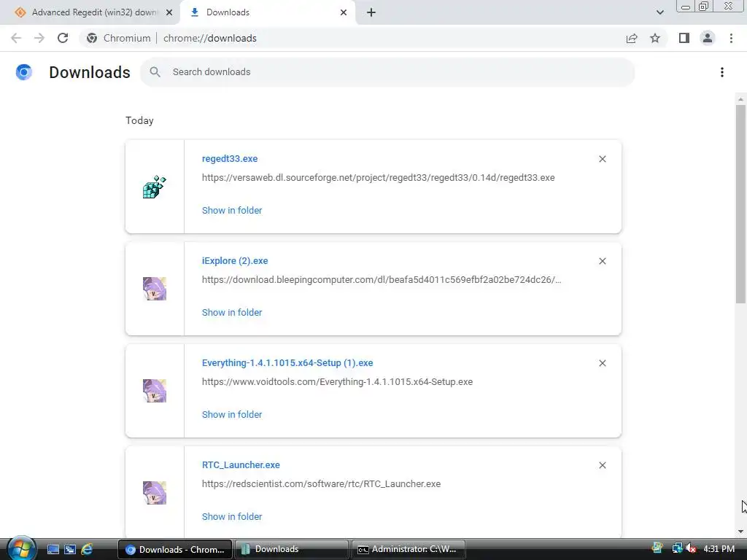Click the scrollbar up arrow
The height and width of the screenshot is (560, 747).
coord(740,99)
